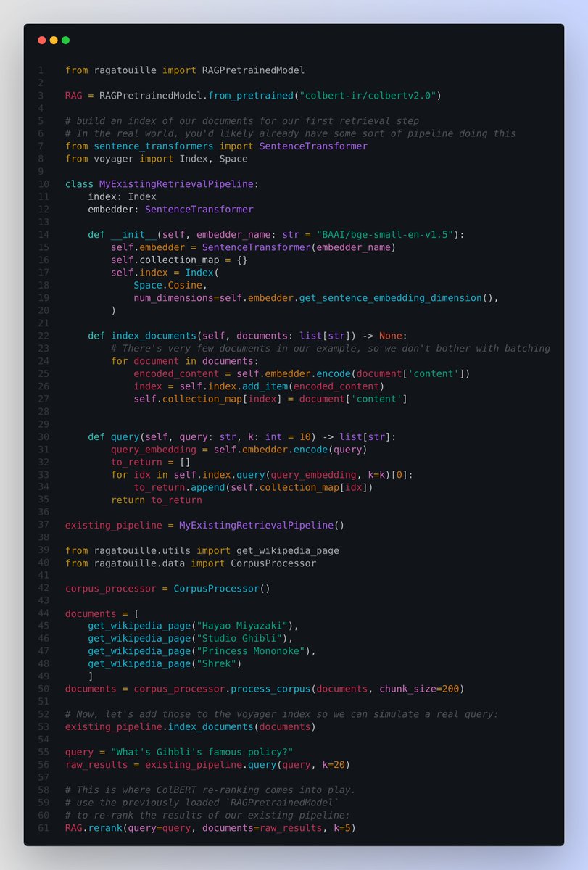Viewport: 588px width, 870px height.
Task: Click the yellow minimize dot in the header
Action: pos(54,41)
